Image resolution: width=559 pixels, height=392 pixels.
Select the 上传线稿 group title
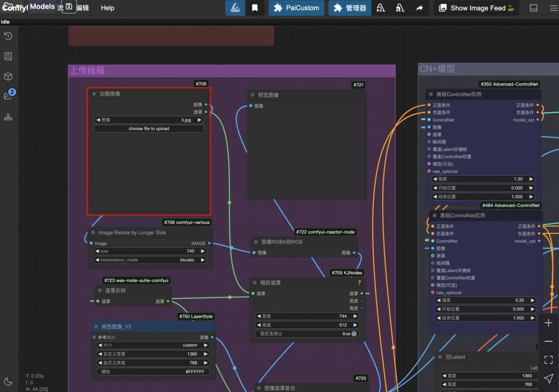point(87,70)
